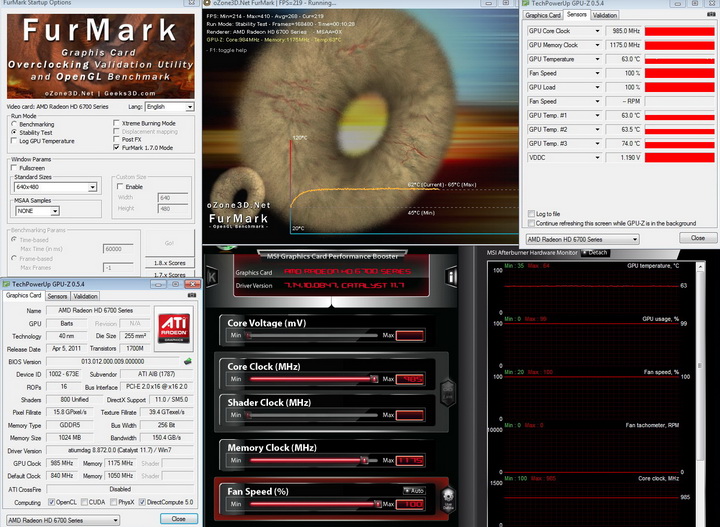Toggle the Afterburner clock link icon
The height and width of the screenshot is (527, 720).
tap(448, 393)
